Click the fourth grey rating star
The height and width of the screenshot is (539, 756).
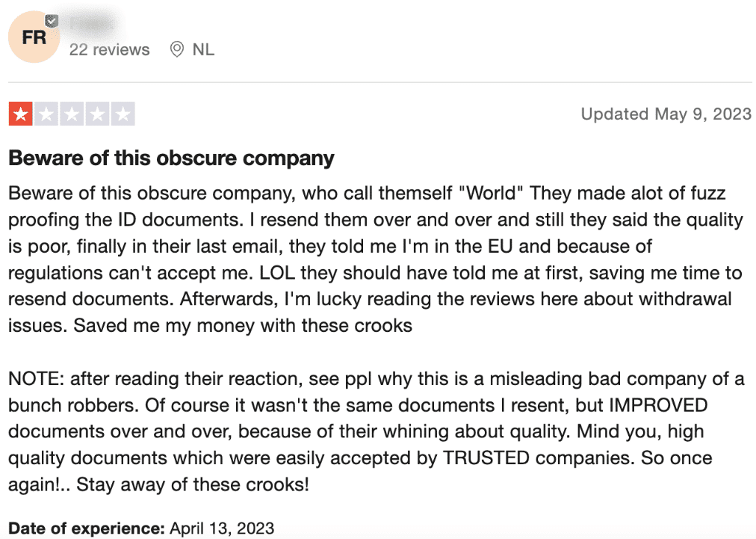pyautogui.click(x=97, y=114)
